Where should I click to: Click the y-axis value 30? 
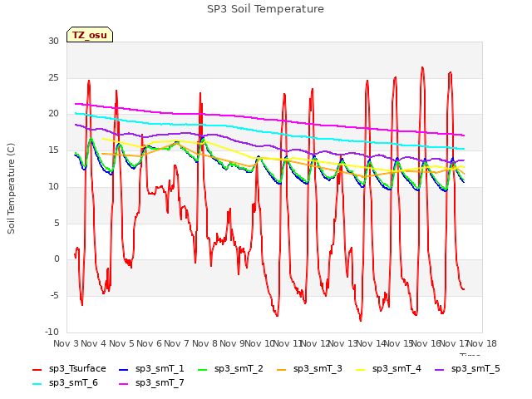click(x=53, y=42)
